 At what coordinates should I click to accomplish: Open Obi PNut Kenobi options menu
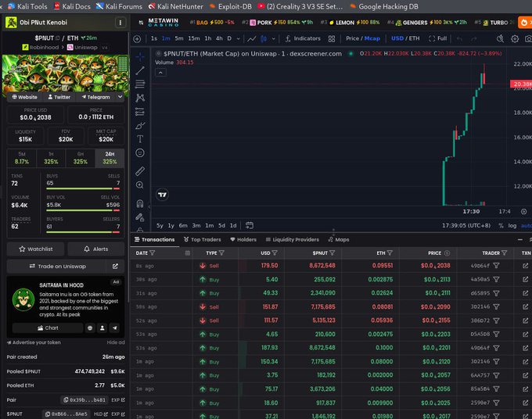pos(120,23)
